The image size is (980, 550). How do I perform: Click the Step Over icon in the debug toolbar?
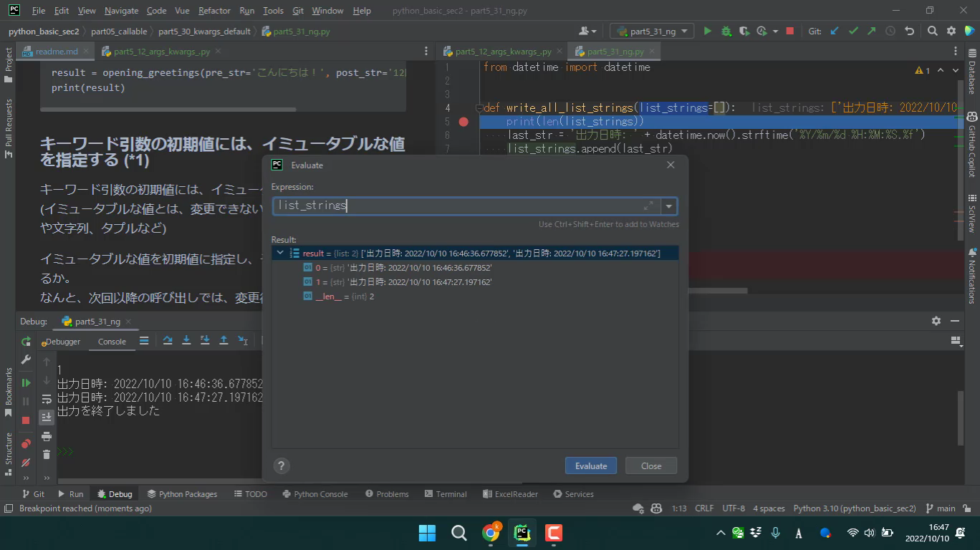[168, 341]
